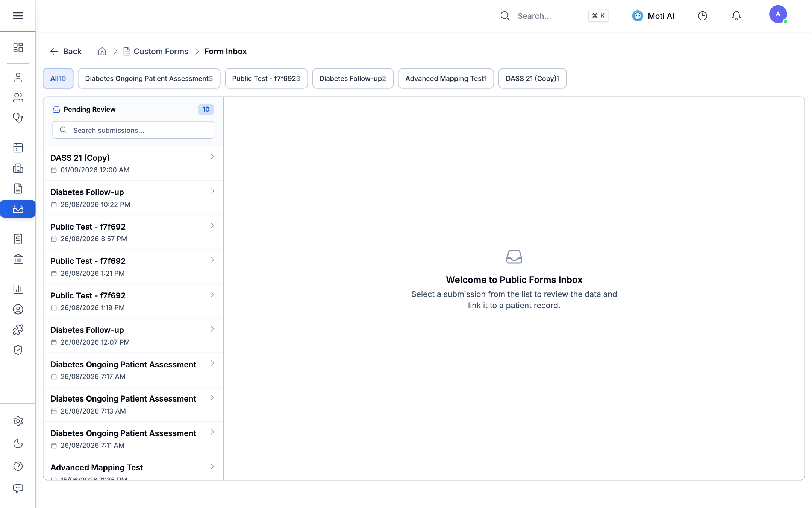Screen dimensions: 812x508
Task: Select the active inbox icon in sidebar
Action: 18,209
